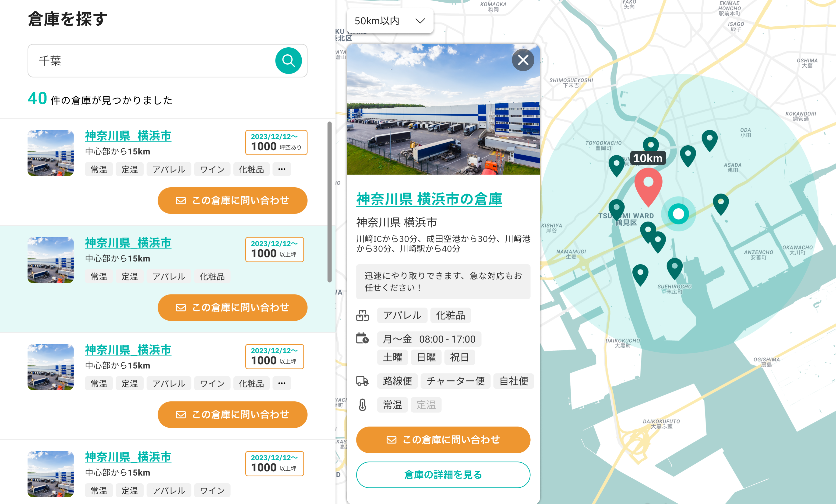
Task: Select the map pin left of ASADA 浅田
Action: click(688, 156)
